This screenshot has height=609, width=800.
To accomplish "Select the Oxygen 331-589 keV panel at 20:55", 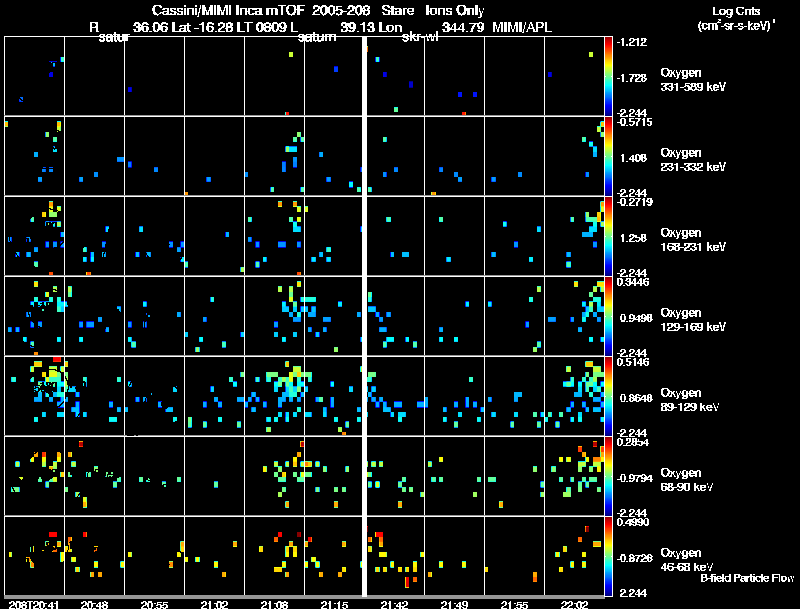I will pos(155,76).
